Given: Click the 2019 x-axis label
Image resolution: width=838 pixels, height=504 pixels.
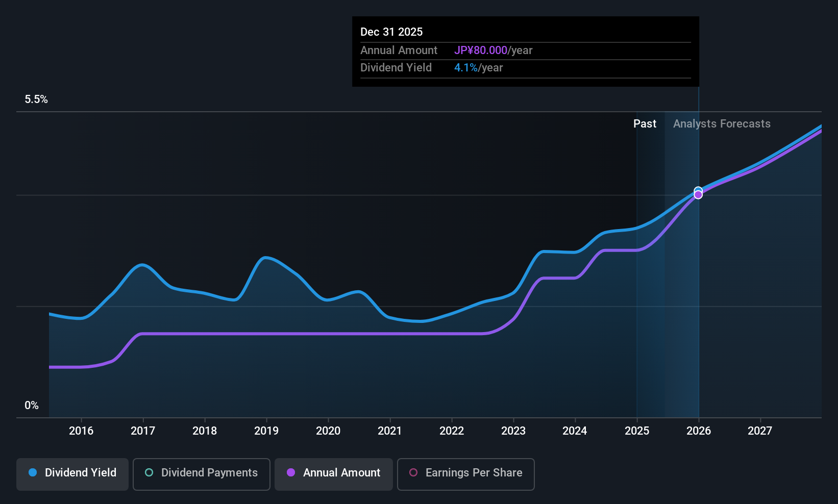Looking at the screenshot, I should click(x=266, y=431).
